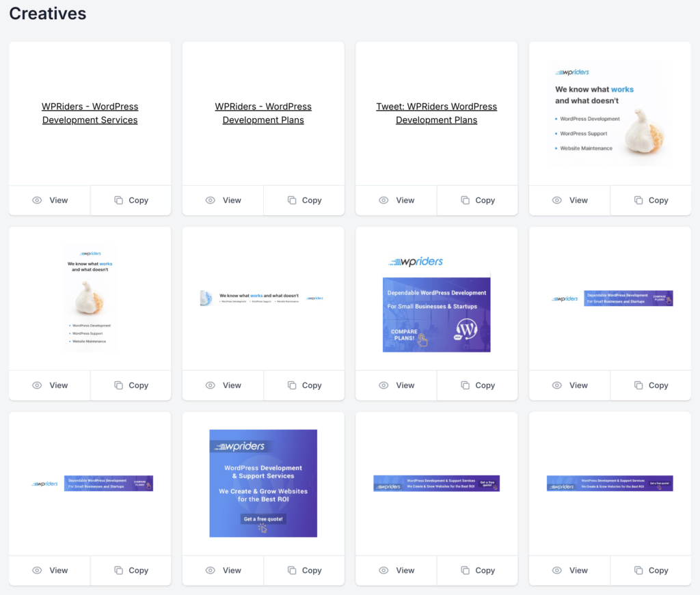Click eye icon under WordPress Development Services card
This screenshot has width=700, height=595.
(x=37, y=200)
